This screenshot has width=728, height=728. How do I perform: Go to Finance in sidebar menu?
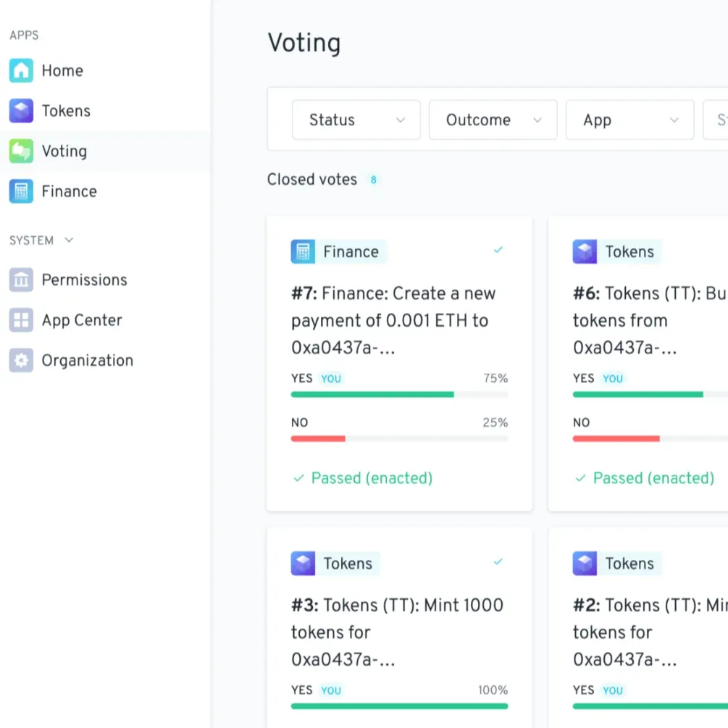[x=69, y=191]
